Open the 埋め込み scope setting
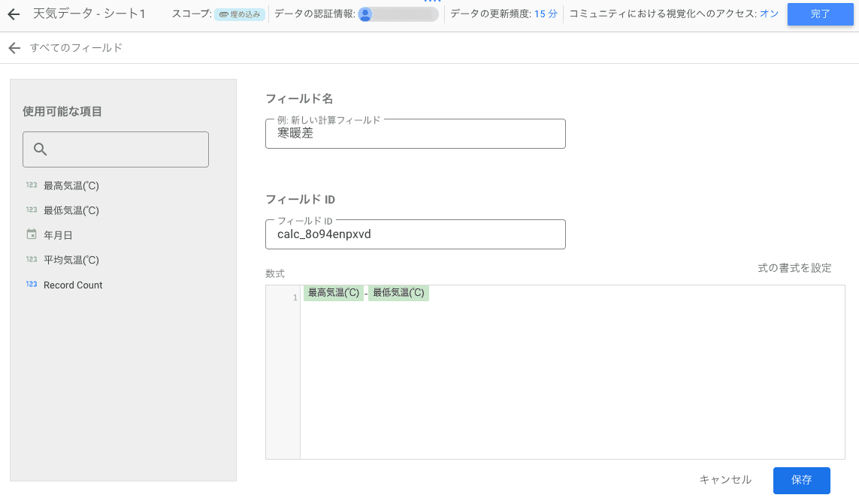This screenshot has height=504, width=859. point(238,14)
